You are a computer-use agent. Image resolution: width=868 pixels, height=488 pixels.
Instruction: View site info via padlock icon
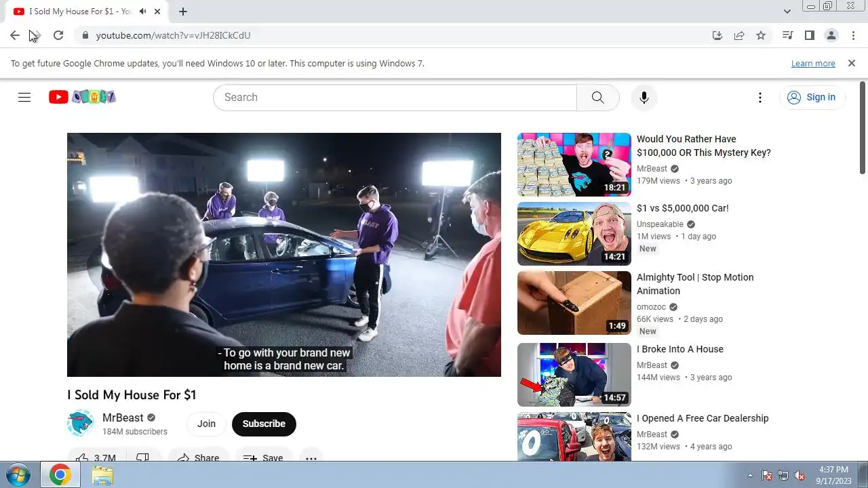pyautogui.click(x=85, y=35)
